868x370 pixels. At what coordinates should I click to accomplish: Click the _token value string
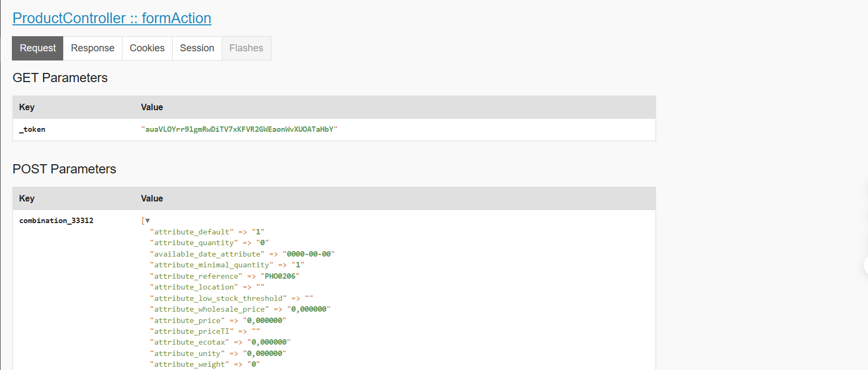coord(239,129)
